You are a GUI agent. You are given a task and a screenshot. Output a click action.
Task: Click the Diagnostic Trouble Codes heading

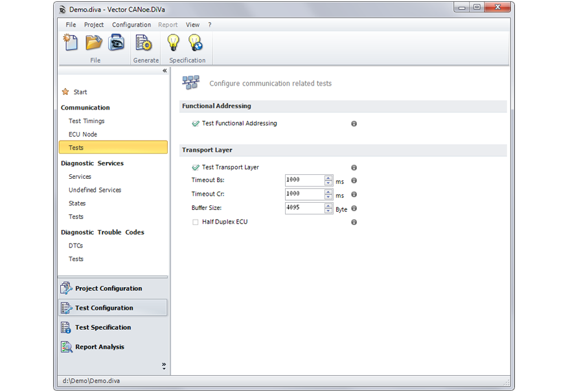point(102,233)
